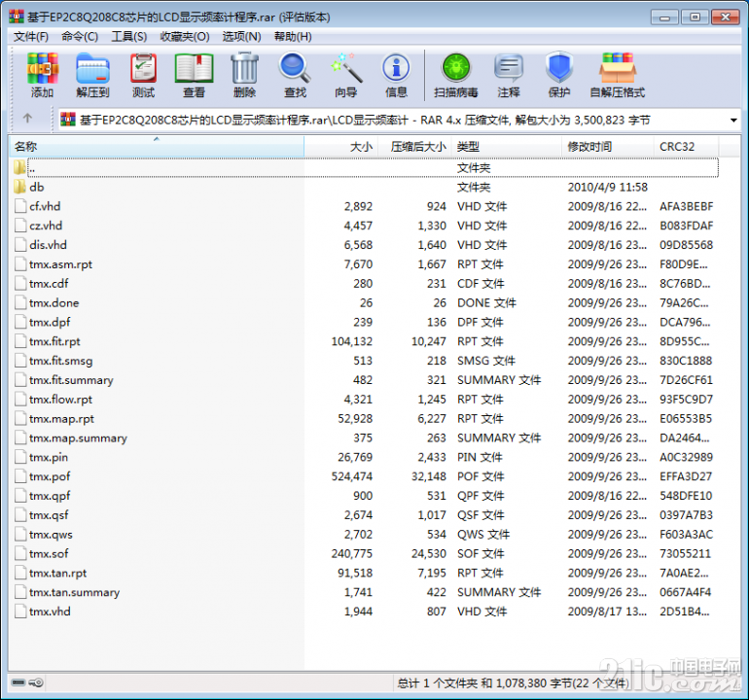Click the Delete (删除) trash icon
This screenshot has width=749, height=700.
tap(244, 68)
